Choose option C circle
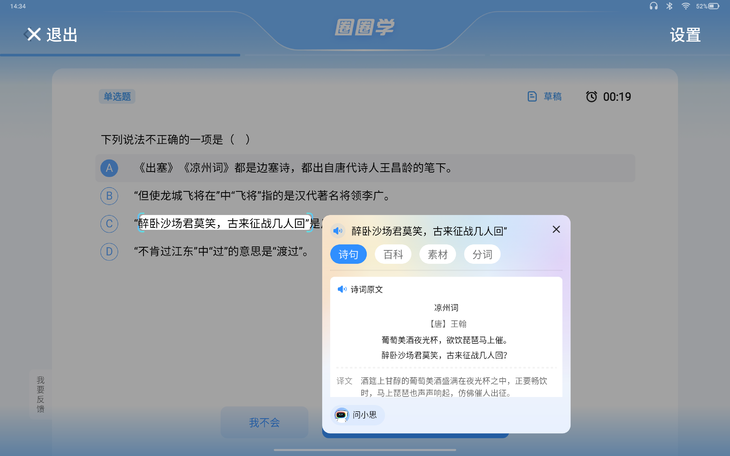 pos(109,224)
